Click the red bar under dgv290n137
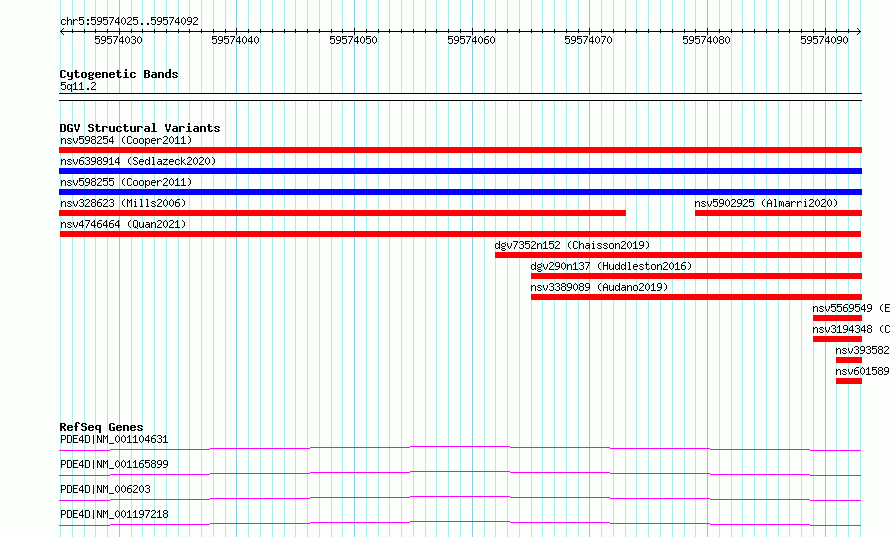Viewport: 890px width, 537px height. [x=696, y=276]
